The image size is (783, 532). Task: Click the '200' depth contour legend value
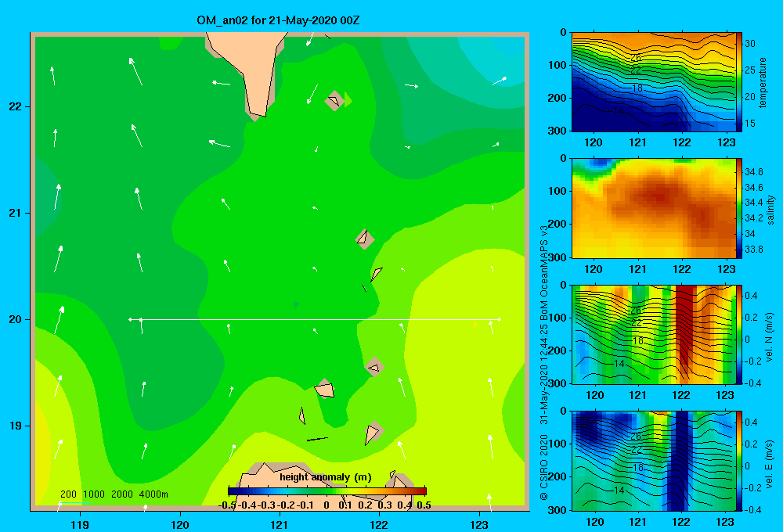tap(68, 494)
